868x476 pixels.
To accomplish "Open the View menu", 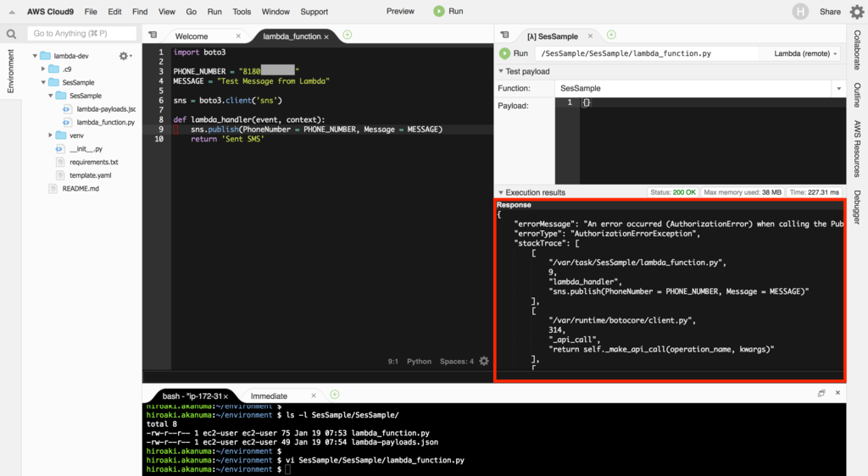I will point(167,12).
